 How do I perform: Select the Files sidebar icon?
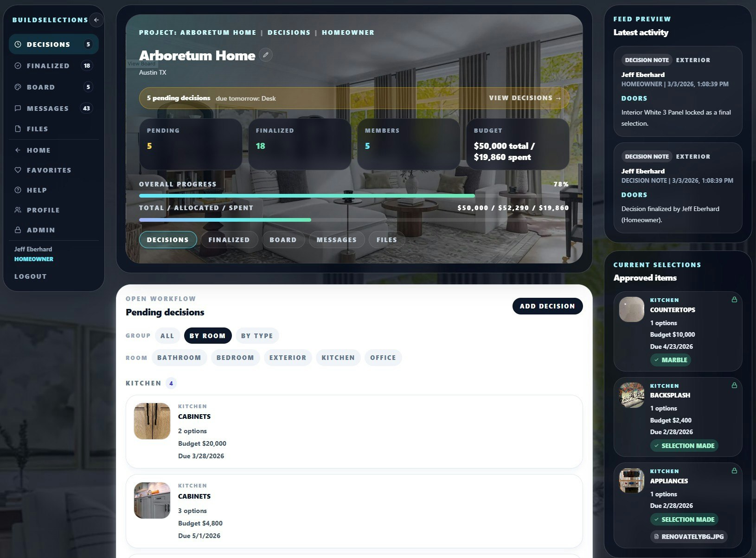(18, 128)
